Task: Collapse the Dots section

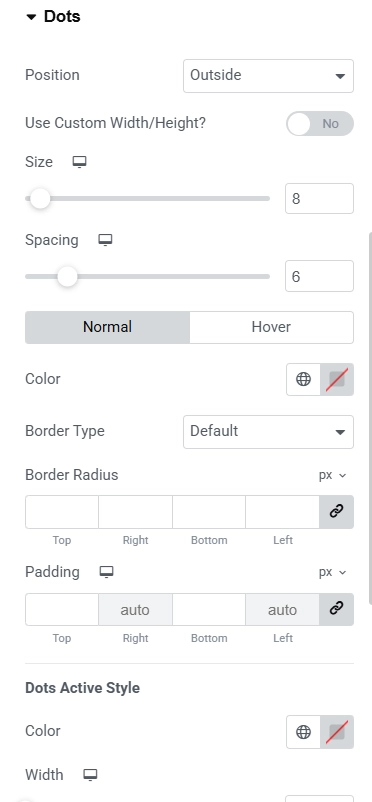Action: coord(53,16)
